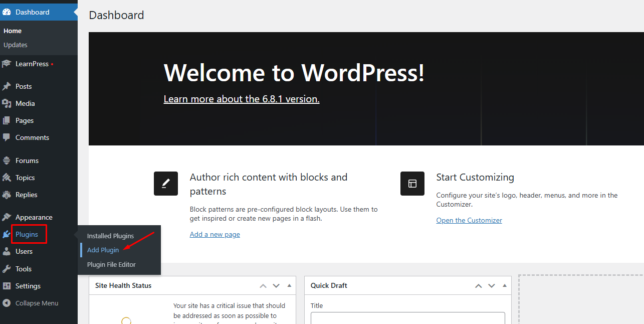
Task: Move Quick Draft panel up
Action: coord(479,285)
